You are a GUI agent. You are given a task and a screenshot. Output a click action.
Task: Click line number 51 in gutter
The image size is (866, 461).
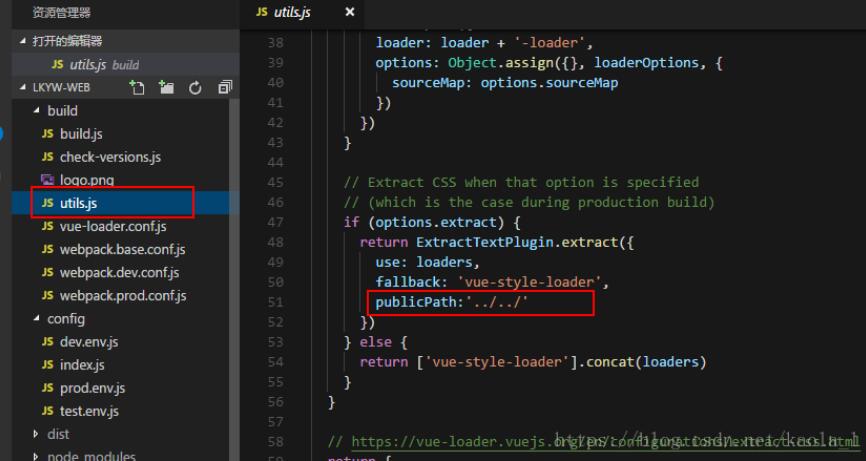pyautogui.click(x=275, y=302)
